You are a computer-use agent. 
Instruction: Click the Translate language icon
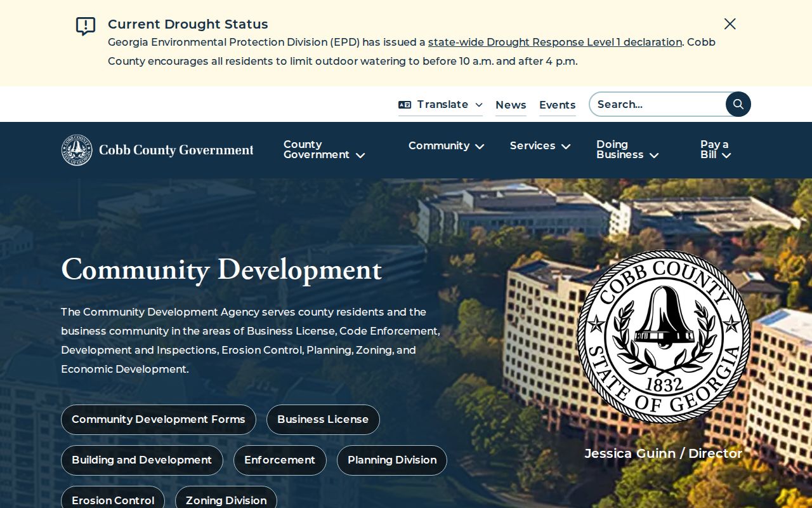(x=405, y=105)
